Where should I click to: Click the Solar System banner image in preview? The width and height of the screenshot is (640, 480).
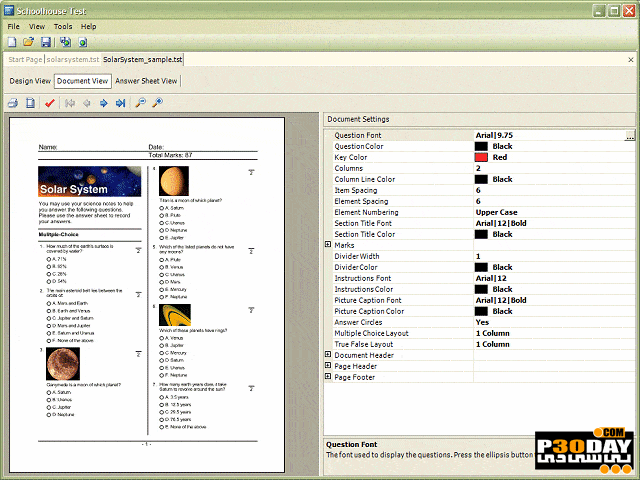89,181
